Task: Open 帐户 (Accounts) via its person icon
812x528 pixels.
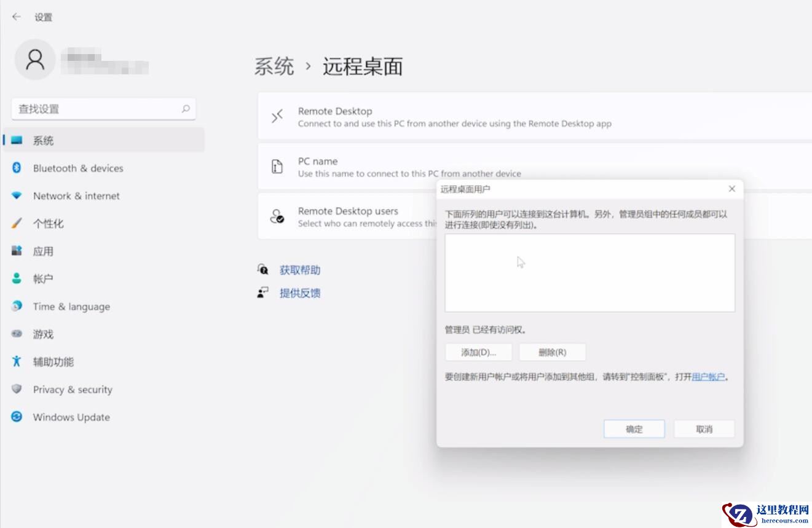Action: point(17,278)
